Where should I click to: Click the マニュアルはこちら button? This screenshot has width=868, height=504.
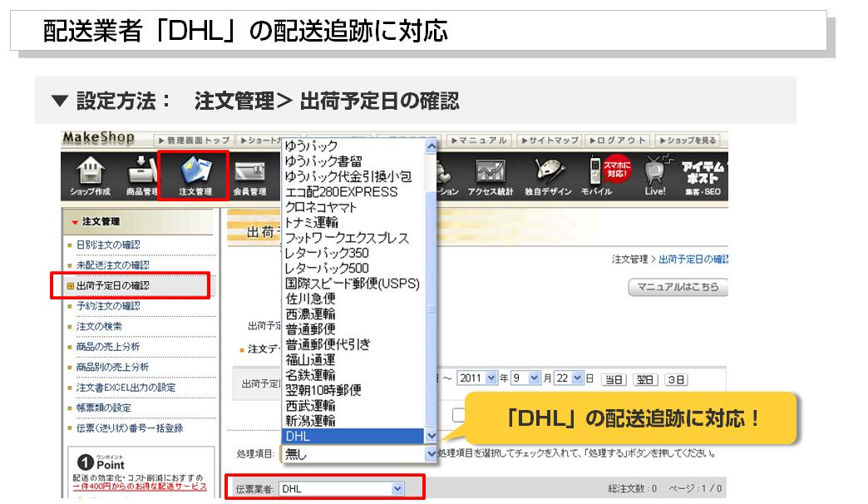(678, 287)
